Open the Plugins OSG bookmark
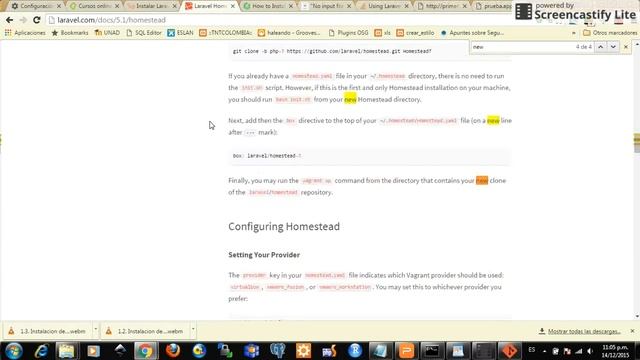The image size is (640, 360). pyautogui.click(x=348, y=33)
